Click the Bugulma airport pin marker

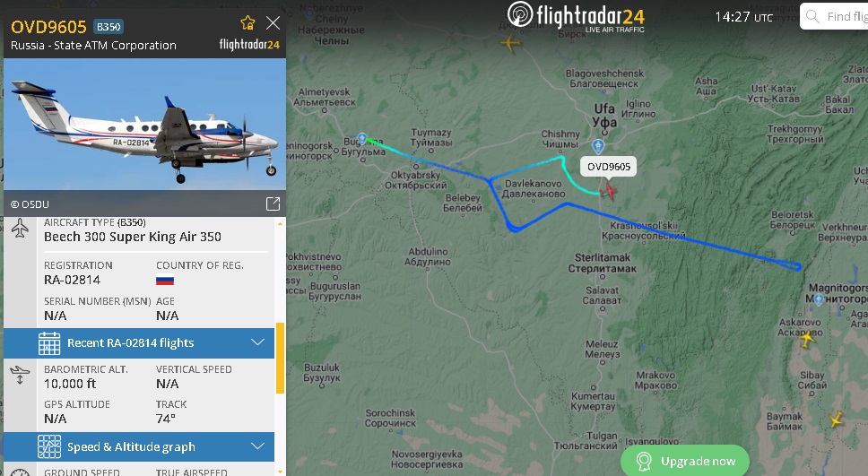point(362,138)
